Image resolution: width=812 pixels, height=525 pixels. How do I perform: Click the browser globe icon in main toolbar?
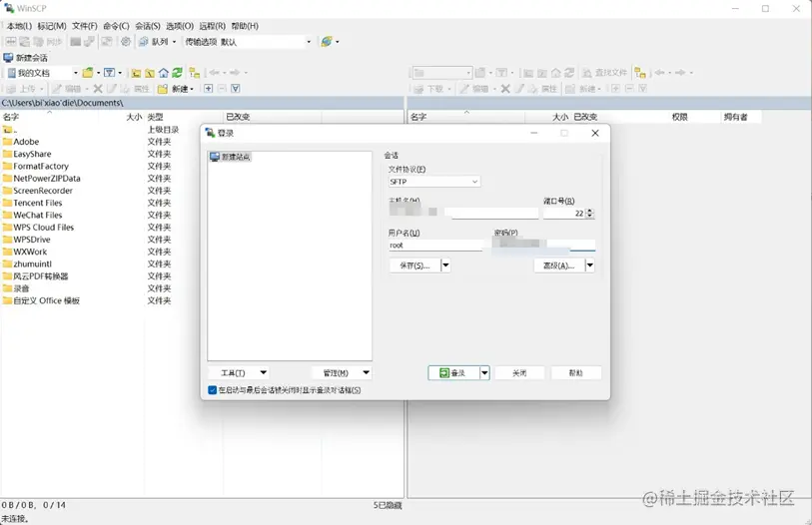pyautogui.click(x=327, y=41)
